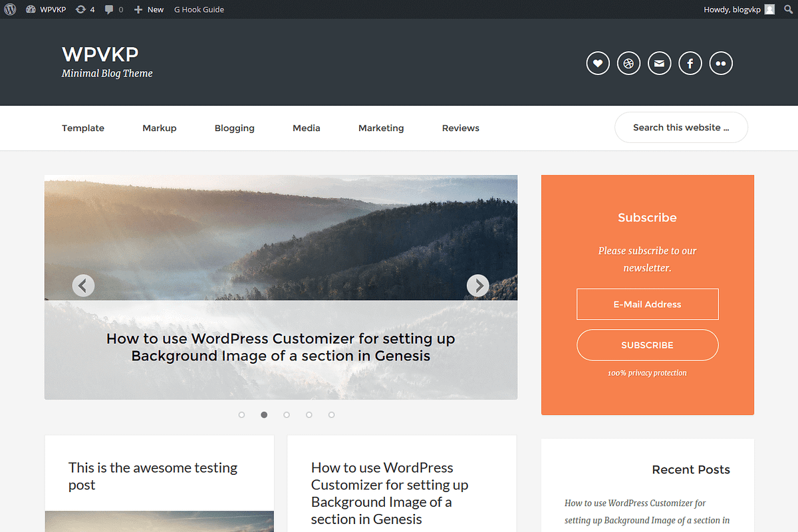The width and height of the screenshot is (798, 532).
Task: Click the '100% privacy protection' note
Action: point(647,373)
